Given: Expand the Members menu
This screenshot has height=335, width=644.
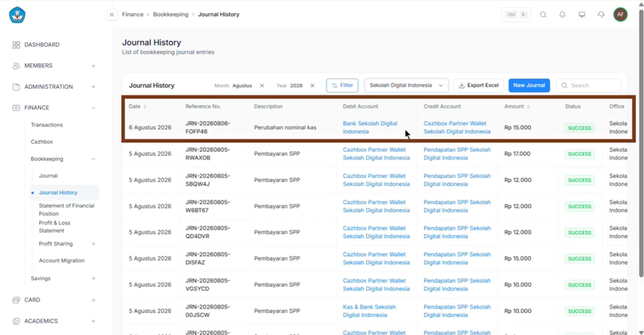Looking at the screenshot, I should (x=93, y=66).
